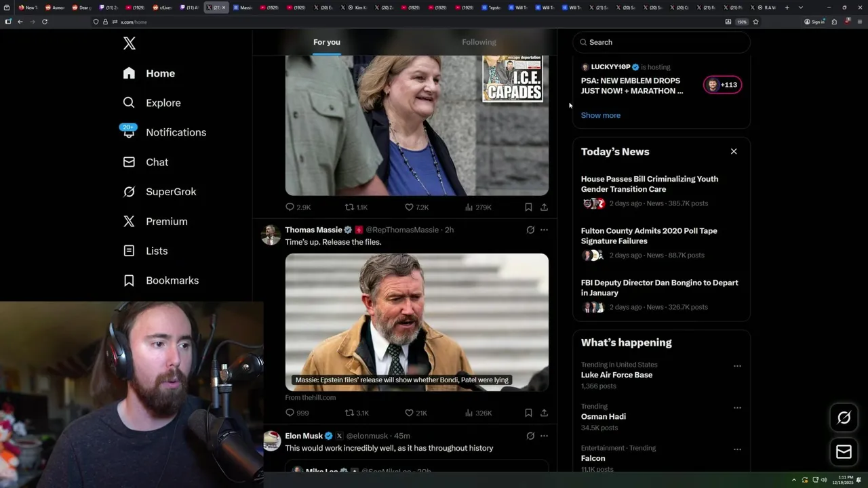
Task: Open Fulton County poll tape news story
Action: [x=661, y=243]
